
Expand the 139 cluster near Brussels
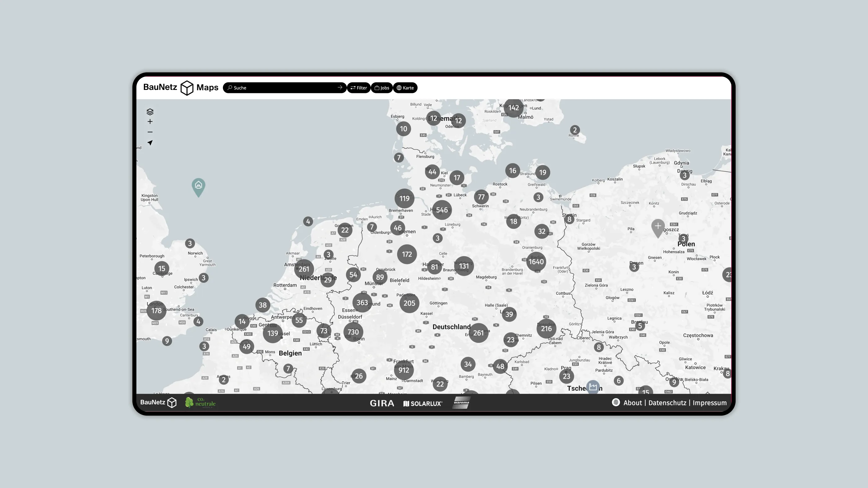pos(272,333)
